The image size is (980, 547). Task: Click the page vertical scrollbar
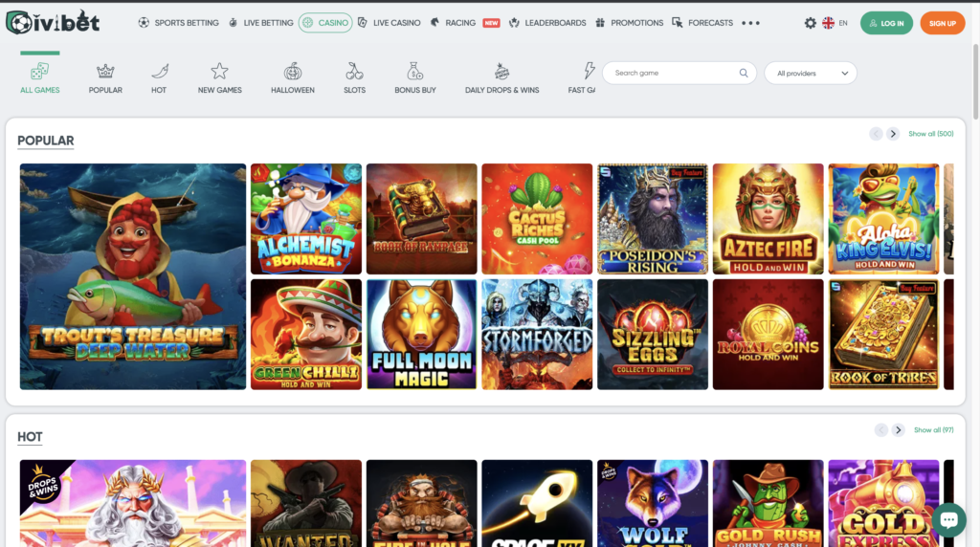(975, 81)
